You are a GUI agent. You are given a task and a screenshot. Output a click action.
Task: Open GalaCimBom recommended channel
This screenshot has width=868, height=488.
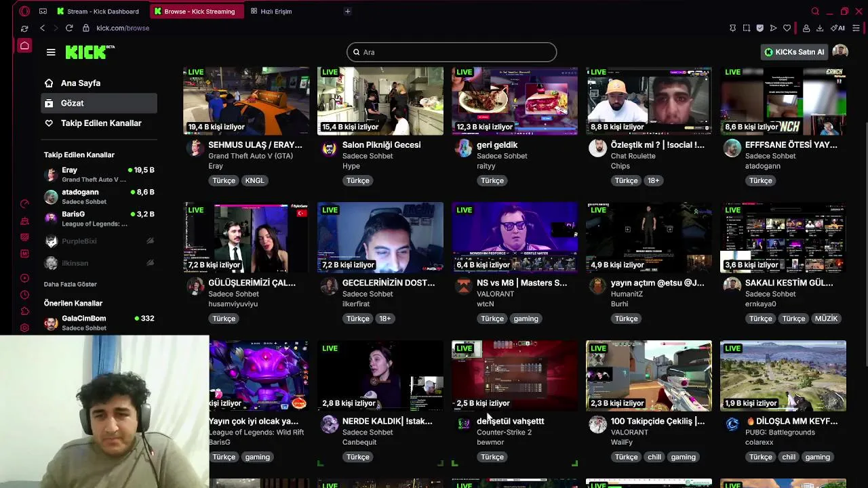point(99,323)
